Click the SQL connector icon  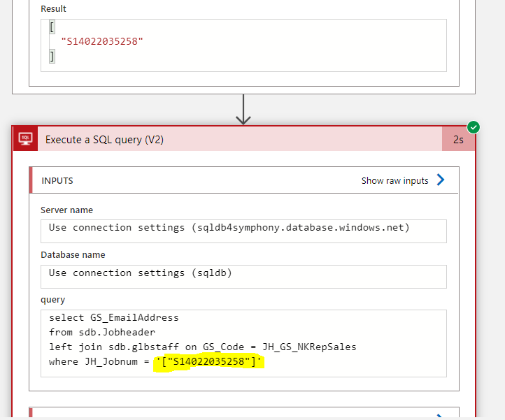(x=25, y=138)
